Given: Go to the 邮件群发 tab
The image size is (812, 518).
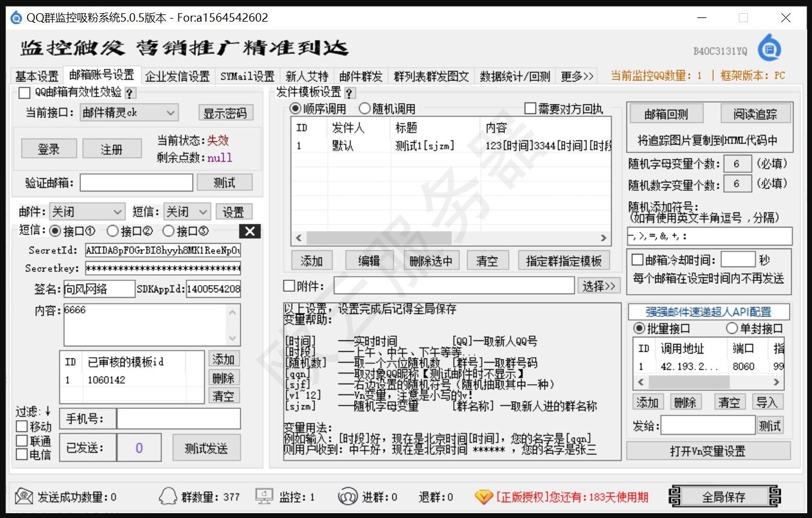Looking at the screenshot, I should tap(361, 76).
